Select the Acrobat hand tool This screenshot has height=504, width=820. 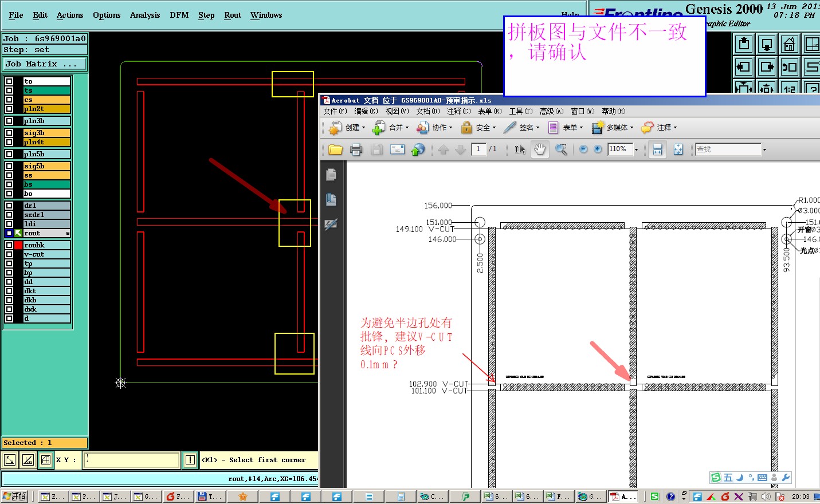coord(540,149)
